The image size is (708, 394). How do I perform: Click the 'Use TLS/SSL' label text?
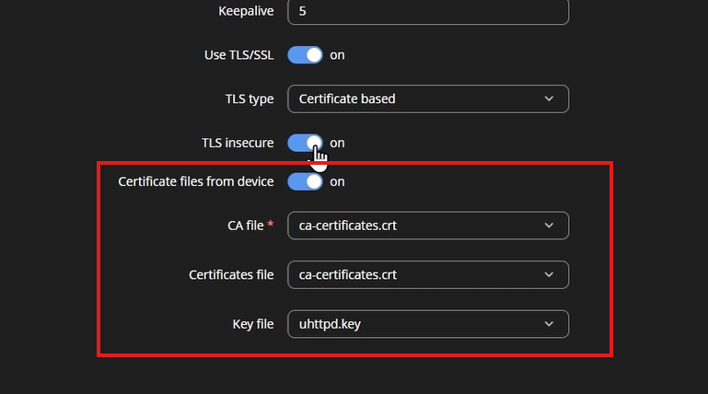coord(239,55)
